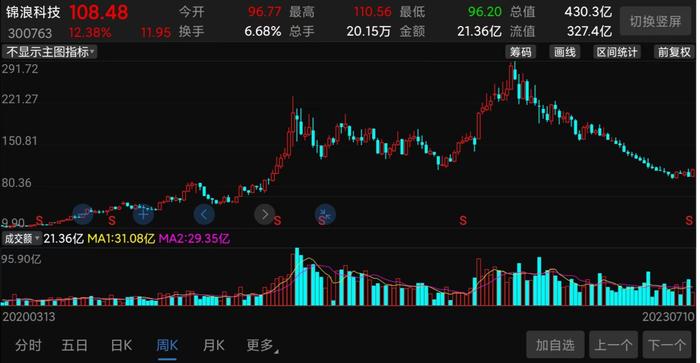Image resolution: width=700 pixels, height=363 pixels.
Task: Switch to the 月K tab
Action: [213, 345]
